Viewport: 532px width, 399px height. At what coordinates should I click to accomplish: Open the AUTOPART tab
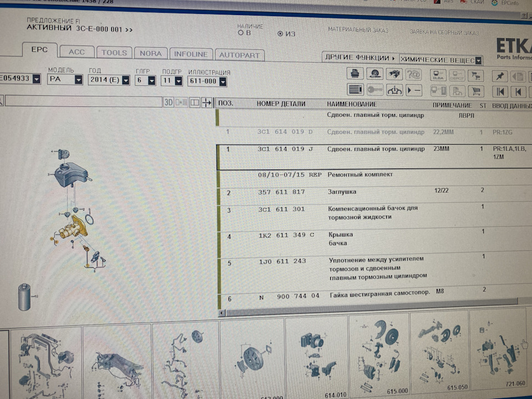pyautogui.click(x=239, y=55)
